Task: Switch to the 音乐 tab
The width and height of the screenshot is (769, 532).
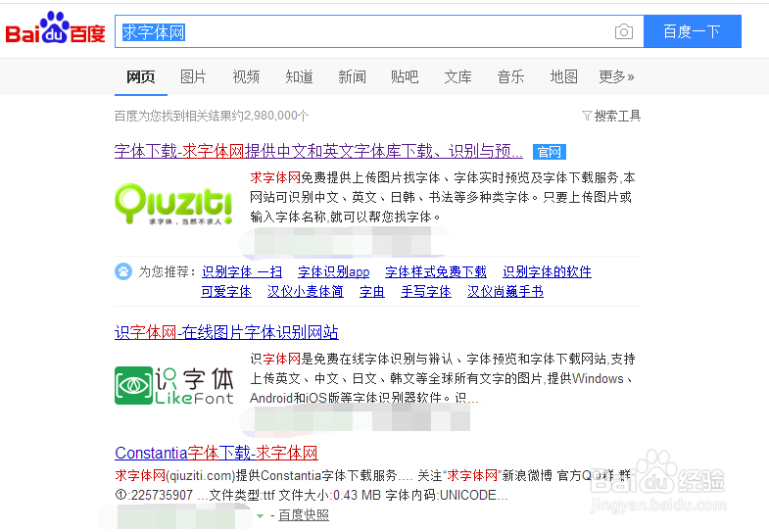Action: [x=510, y=77]
